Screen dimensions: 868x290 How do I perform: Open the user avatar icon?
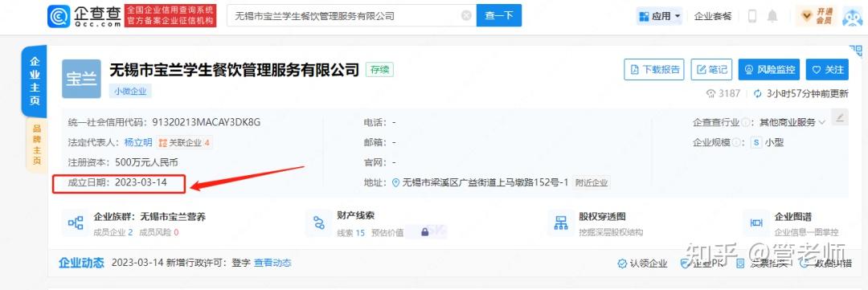853,16
